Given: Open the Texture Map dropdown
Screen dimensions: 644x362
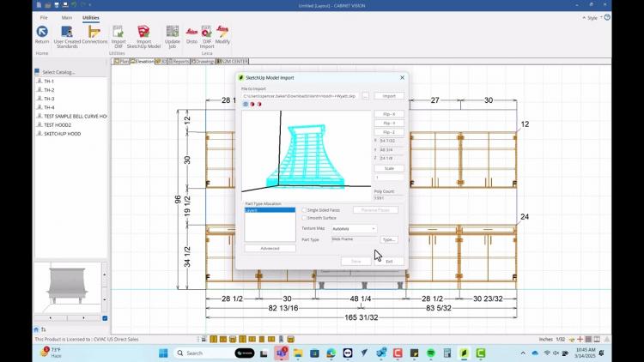Looking at the screenshot, I should [354, 229].
